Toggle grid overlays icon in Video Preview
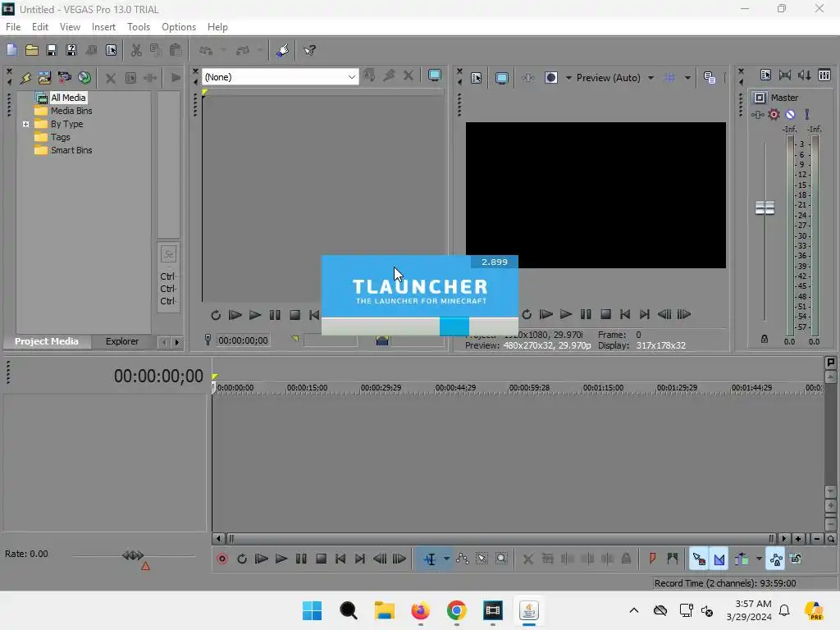 coord(669,78)
